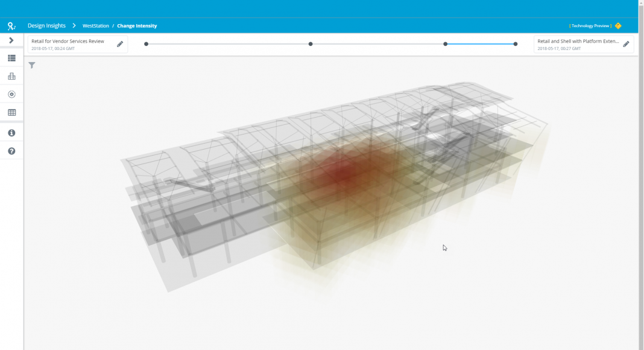This screenshot has width=644, height=350.
Task: Click the circular target sidebar icon
Action: [11, 95]
